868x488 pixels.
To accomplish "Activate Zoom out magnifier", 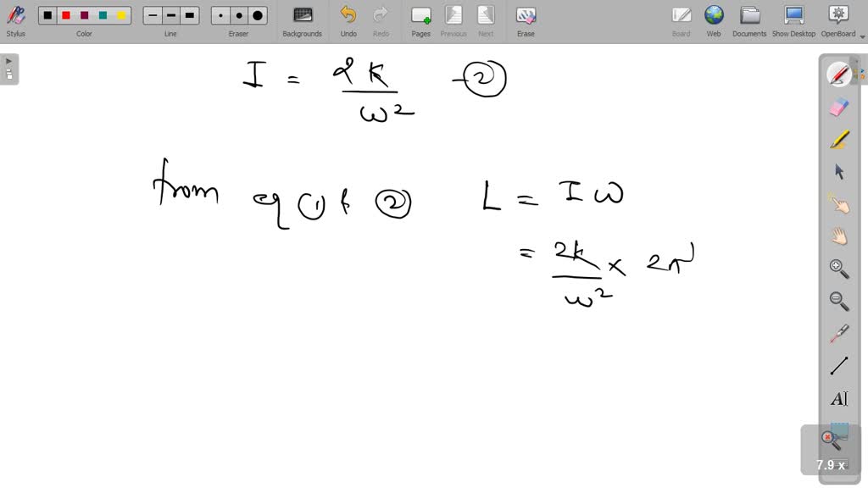I will coord(837,301).
